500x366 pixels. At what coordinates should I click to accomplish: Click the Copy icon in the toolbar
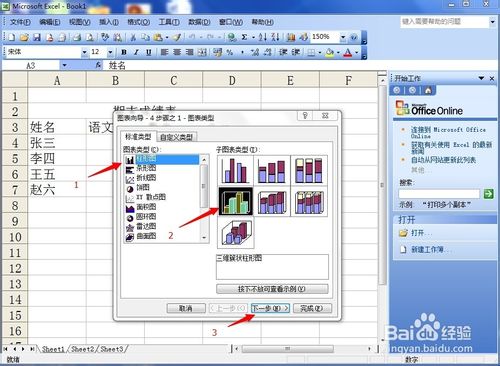pos(145,37)
